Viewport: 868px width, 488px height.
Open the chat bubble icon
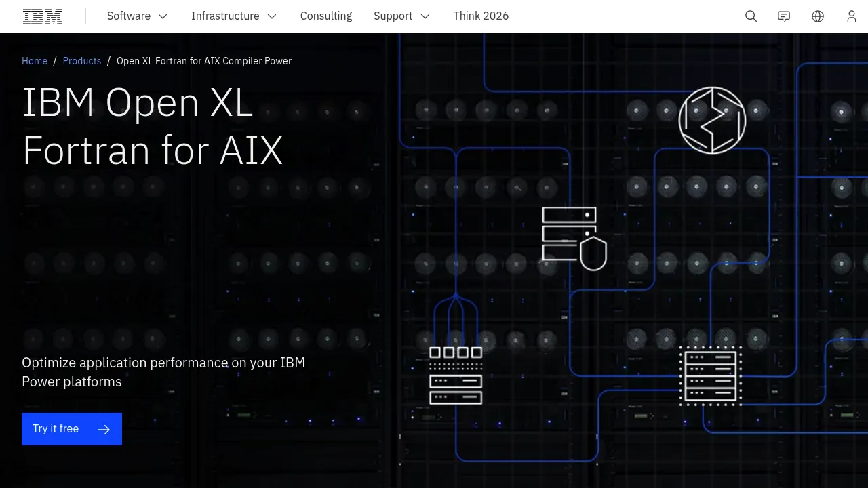tap(784, 16)
